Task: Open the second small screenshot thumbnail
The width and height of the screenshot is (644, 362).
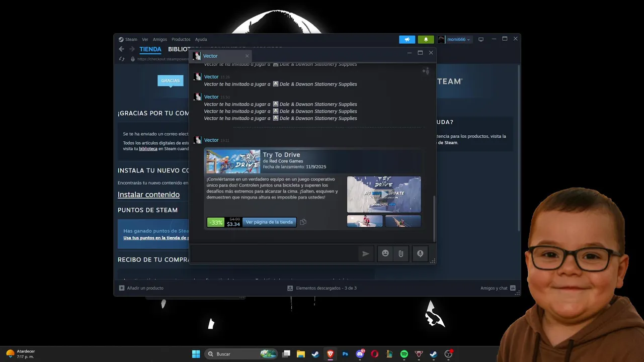Action: point(403,221)
